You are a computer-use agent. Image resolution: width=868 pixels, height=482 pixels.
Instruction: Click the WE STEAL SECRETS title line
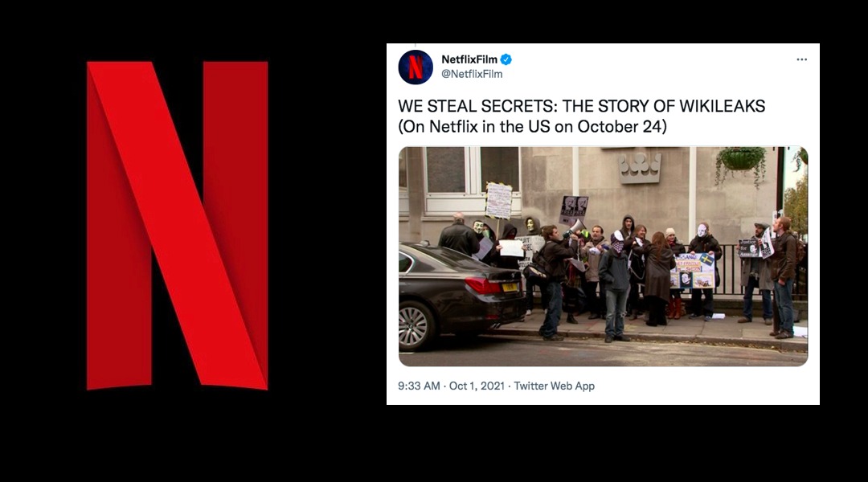coord(581,106)
